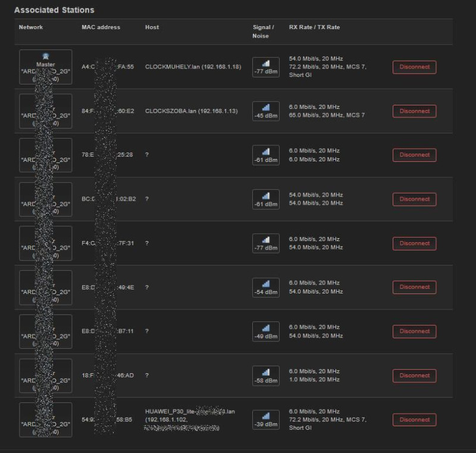Disconnect the HUAWEI_P30_lite station

tap(414, 420)
